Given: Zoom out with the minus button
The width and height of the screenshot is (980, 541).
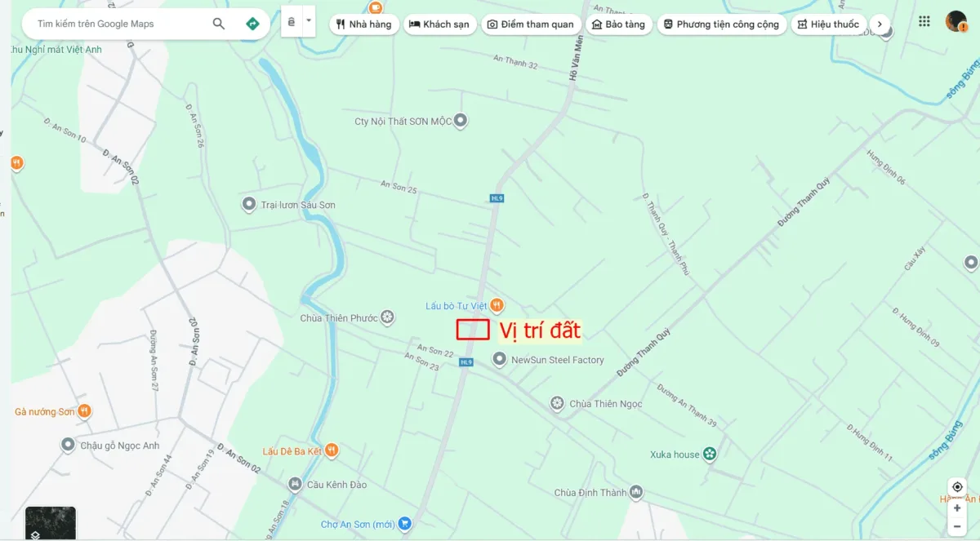Looking at the screenshot, I should click(957, 526).
